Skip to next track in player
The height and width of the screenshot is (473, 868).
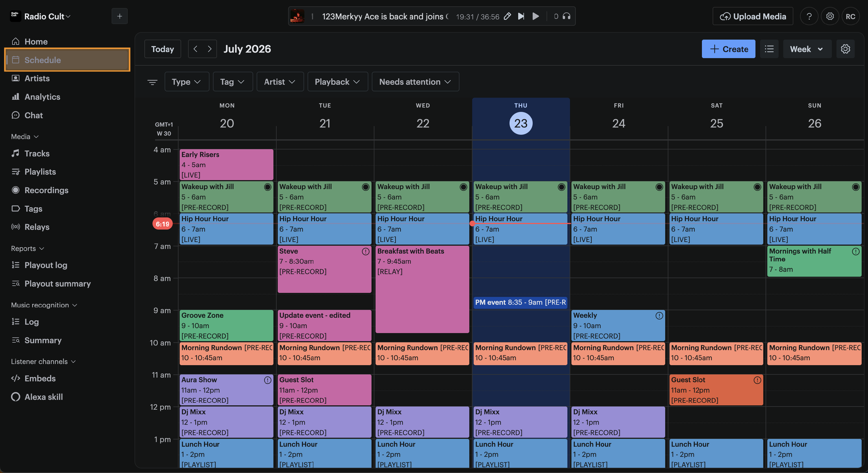click(521, 16)
